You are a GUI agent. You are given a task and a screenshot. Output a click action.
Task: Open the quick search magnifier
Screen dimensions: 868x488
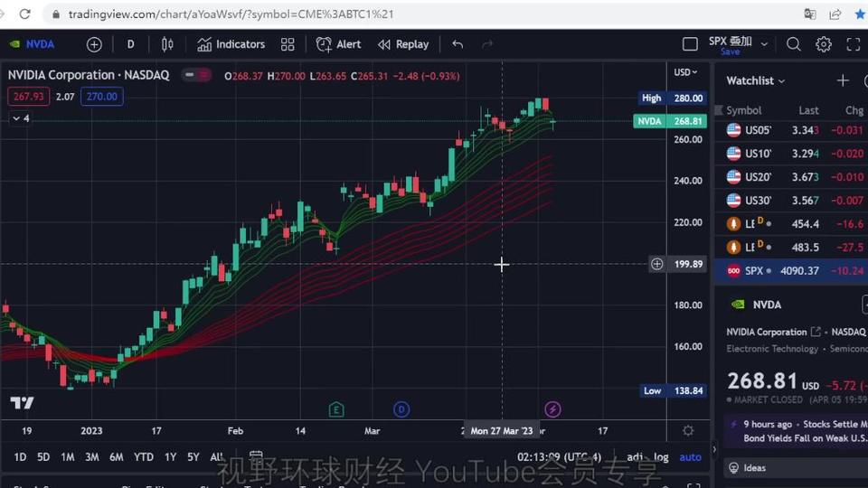coord(793,44)
